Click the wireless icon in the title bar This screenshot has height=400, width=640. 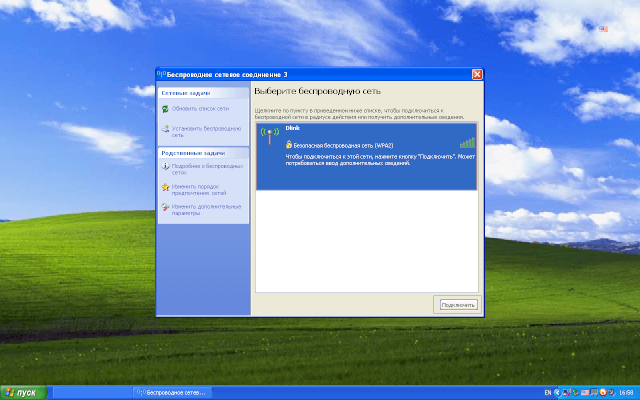[x=161, y=74]
